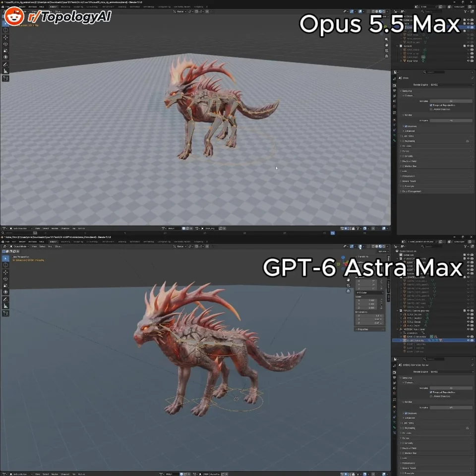Switch to Modeling workspace tab in Opus window
Image resolution: width=476 pixels, height=476 pixels.
point(65,6)
